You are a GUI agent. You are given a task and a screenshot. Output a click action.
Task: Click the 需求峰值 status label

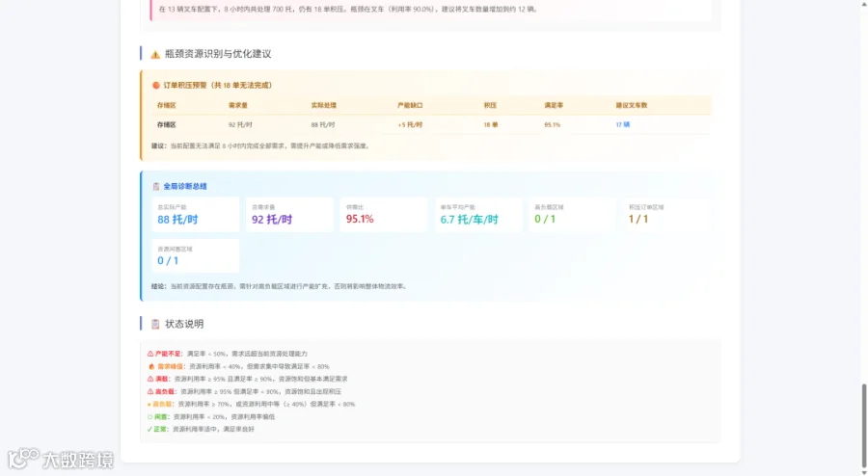(171, 366)
